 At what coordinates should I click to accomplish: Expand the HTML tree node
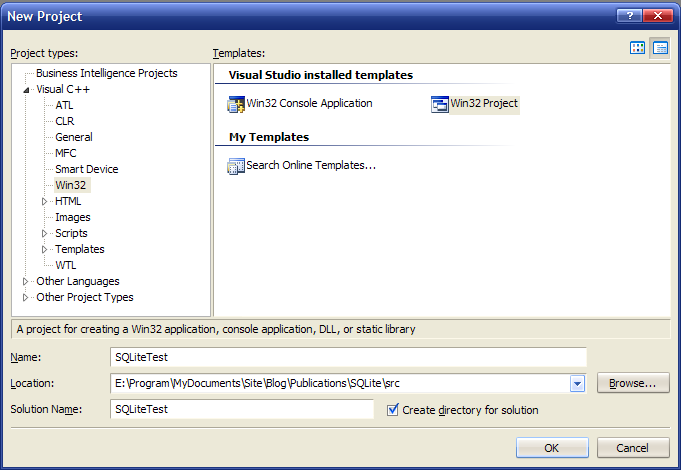(x=44, y=202)
